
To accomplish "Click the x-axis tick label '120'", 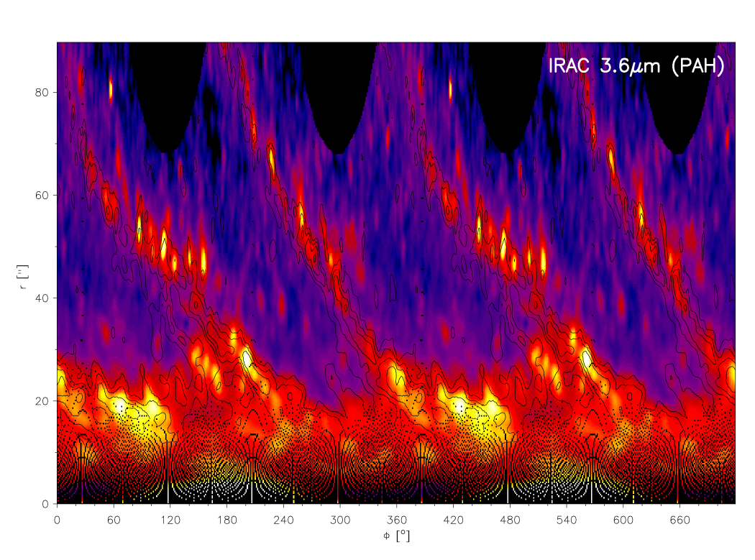I will click(x=170, y=520).
